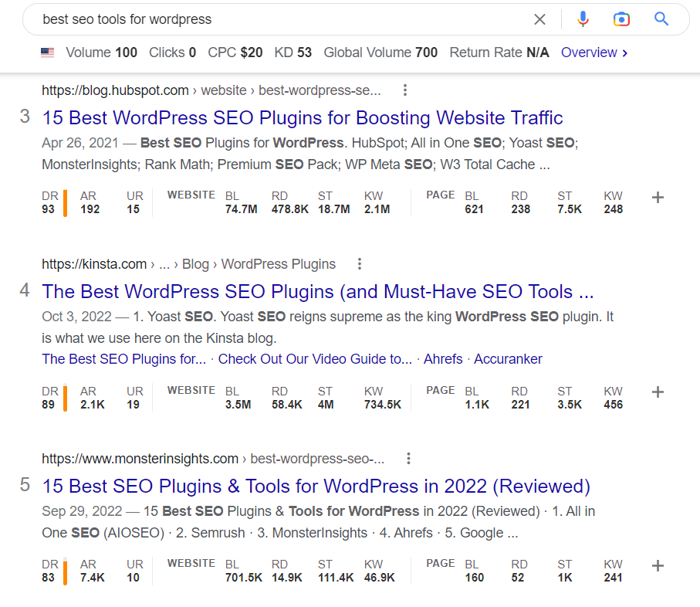Screen dimensions: 700x607
Task: Open 15 Best WordPress SEO Plugins result
Action: tap(303, 118)
